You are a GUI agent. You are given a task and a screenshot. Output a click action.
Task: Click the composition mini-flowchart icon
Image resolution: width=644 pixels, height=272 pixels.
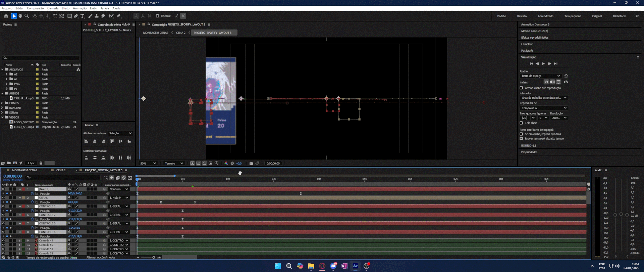(106, 178)
